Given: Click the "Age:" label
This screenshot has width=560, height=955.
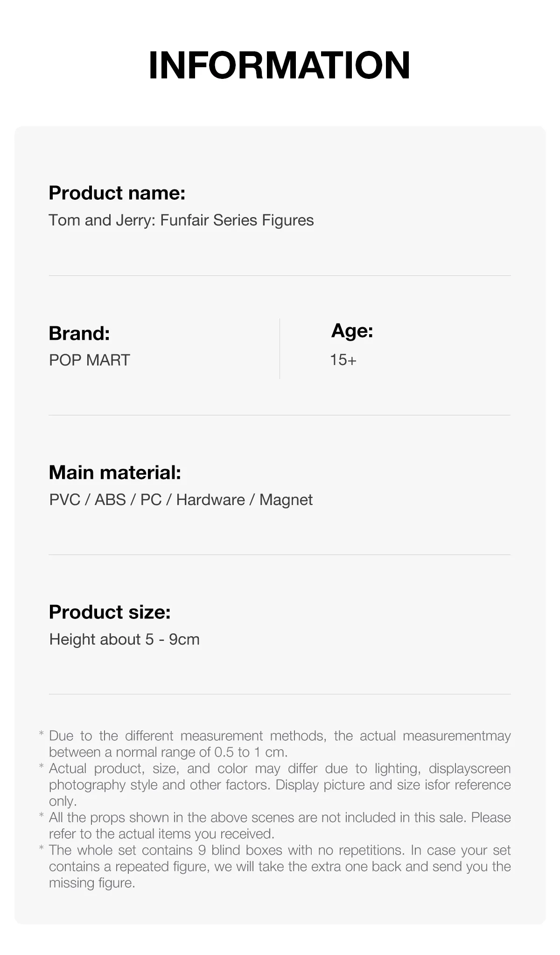Looking at the screenshot, I should [352, 330].
